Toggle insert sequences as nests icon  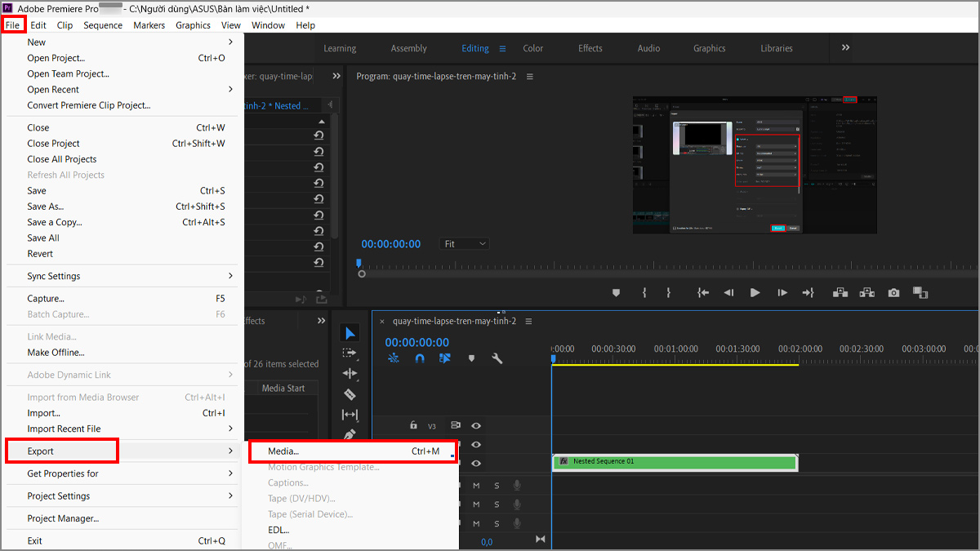394,358
